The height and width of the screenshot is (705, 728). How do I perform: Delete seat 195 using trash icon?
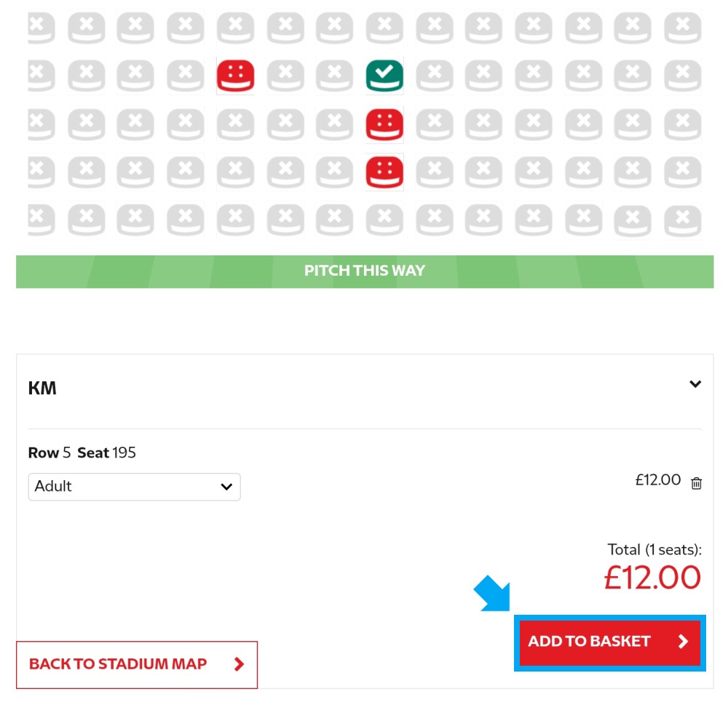click(696, 482)
